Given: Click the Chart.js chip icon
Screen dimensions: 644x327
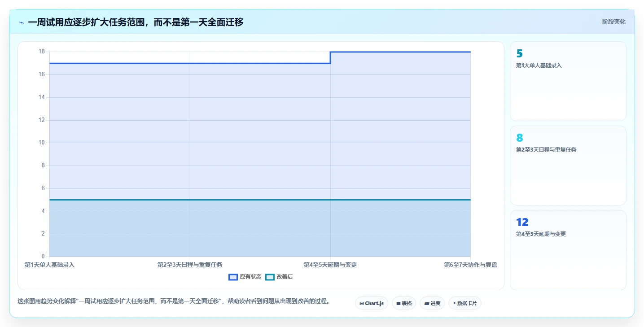Looking at the screenshot, I should (362, 304).
